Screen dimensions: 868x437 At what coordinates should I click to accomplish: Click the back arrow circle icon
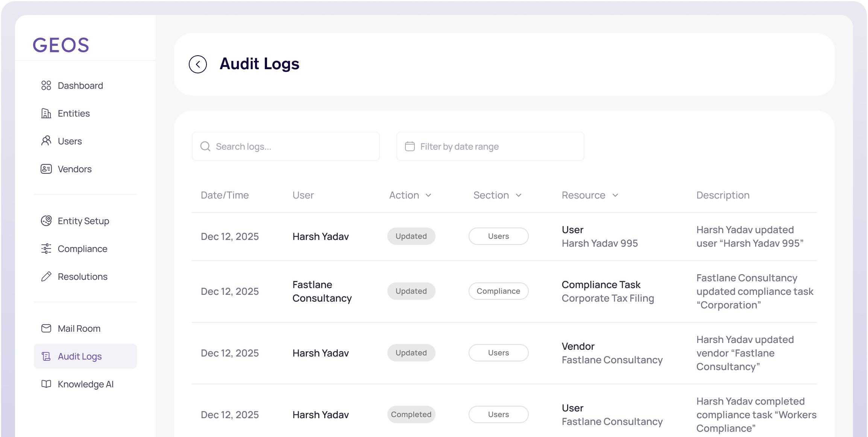point(198,64)
